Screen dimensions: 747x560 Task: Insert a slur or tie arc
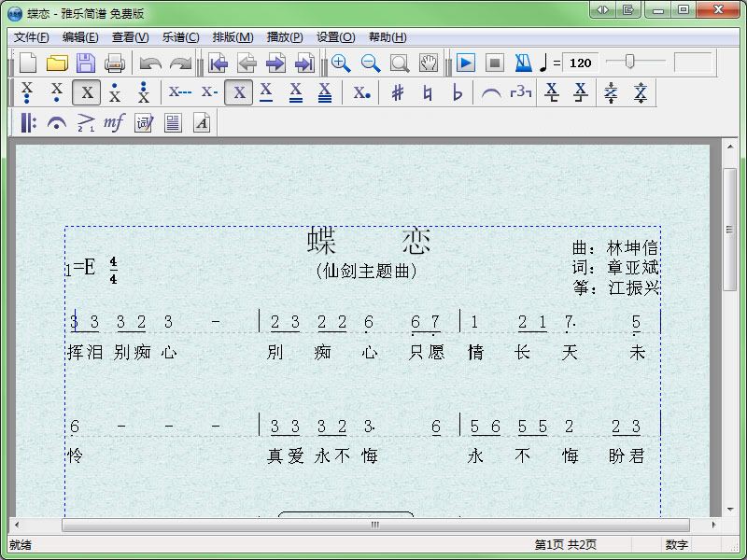tap(491, 92)
